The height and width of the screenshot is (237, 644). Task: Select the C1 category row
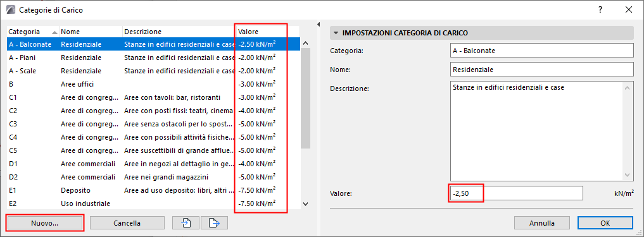[153, 97]
